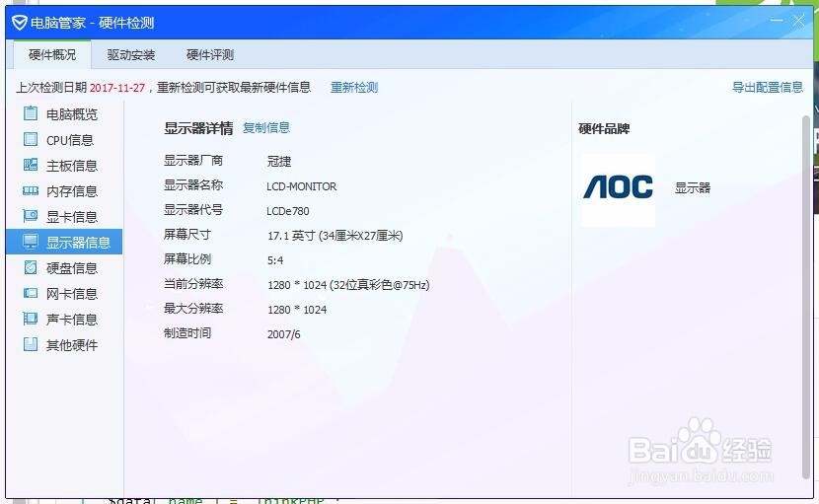Click the 硬件品牌 heading
819x504 pixels.
coord(604,128)
